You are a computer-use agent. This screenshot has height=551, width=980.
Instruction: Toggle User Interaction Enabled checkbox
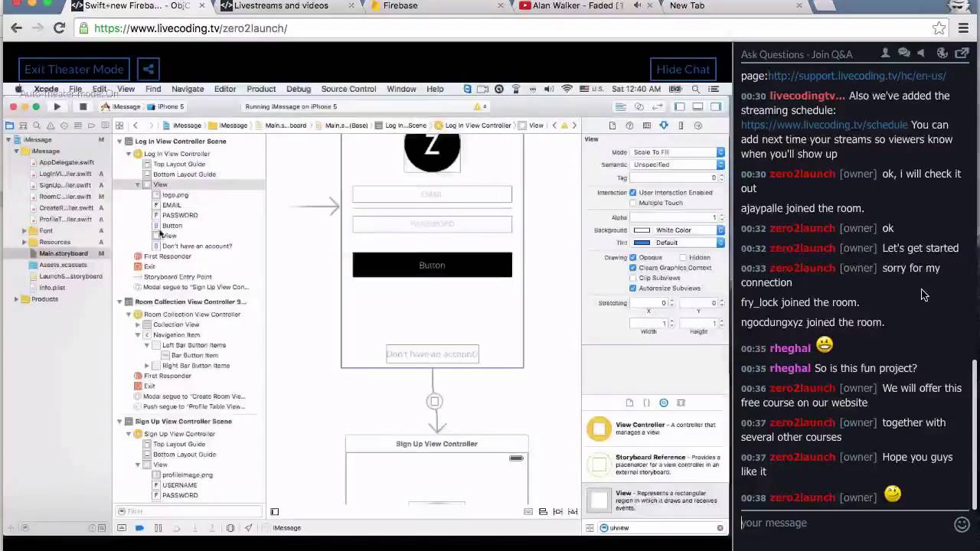point(632,193)
